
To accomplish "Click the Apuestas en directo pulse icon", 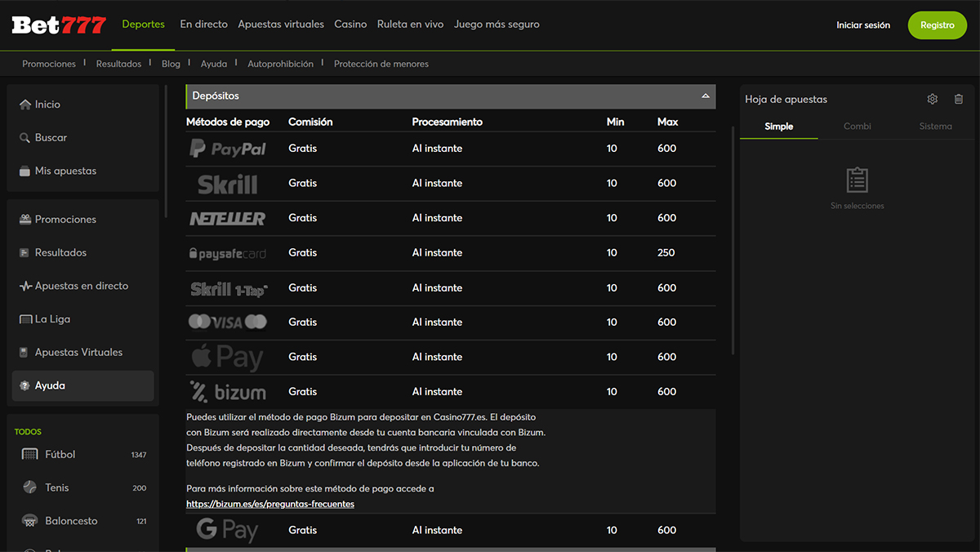I will pos(25,287).
